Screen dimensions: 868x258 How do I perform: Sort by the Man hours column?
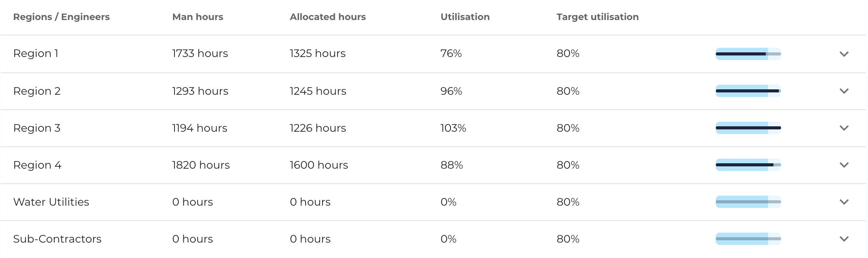(x=198, y=17)
